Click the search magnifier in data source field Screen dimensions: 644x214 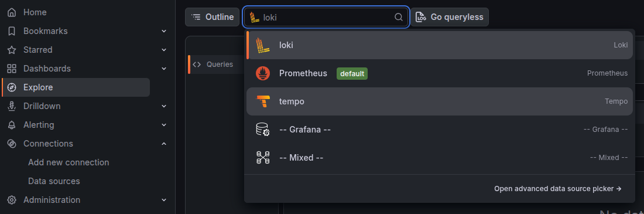click(398, 17)
